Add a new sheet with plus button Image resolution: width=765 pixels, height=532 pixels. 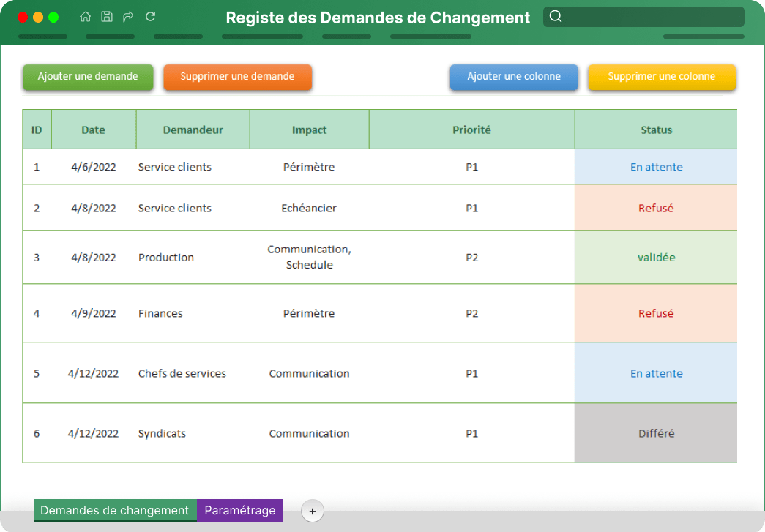(x=313, y=511)
